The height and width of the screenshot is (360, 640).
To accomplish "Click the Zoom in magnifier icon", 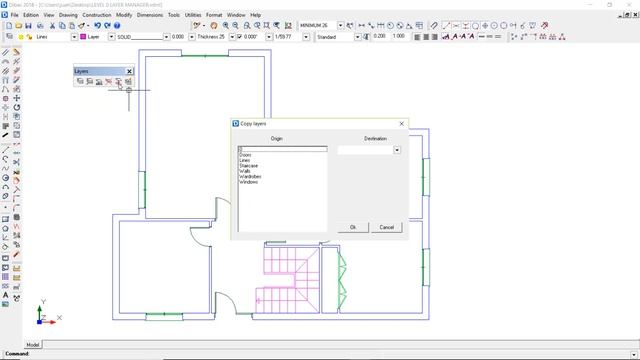I will click(x=226, y=26).
